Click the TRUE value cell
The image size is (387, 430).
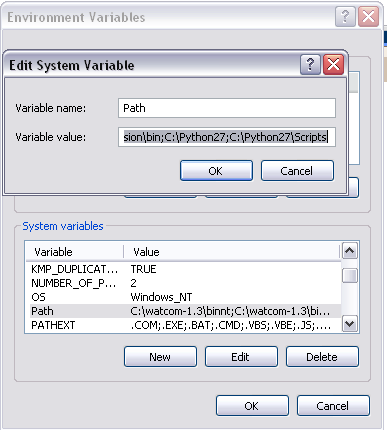(143, 269)
